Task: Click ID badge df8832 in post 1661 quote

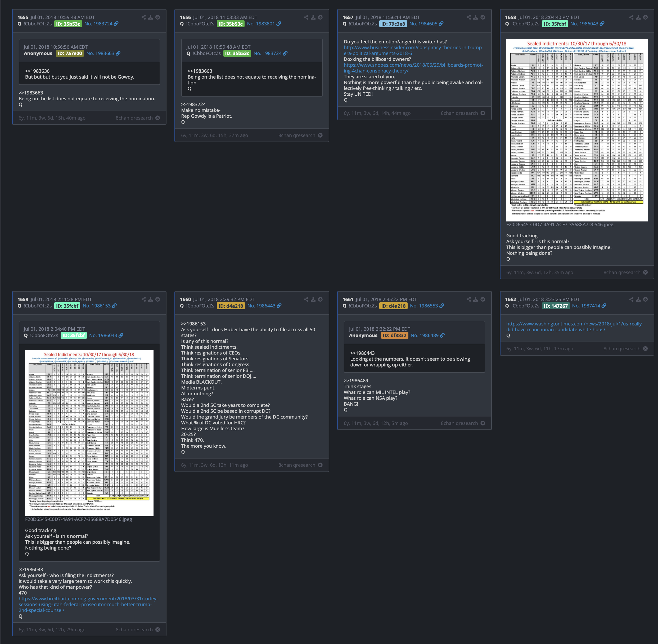Action: [x=394, y=335]
